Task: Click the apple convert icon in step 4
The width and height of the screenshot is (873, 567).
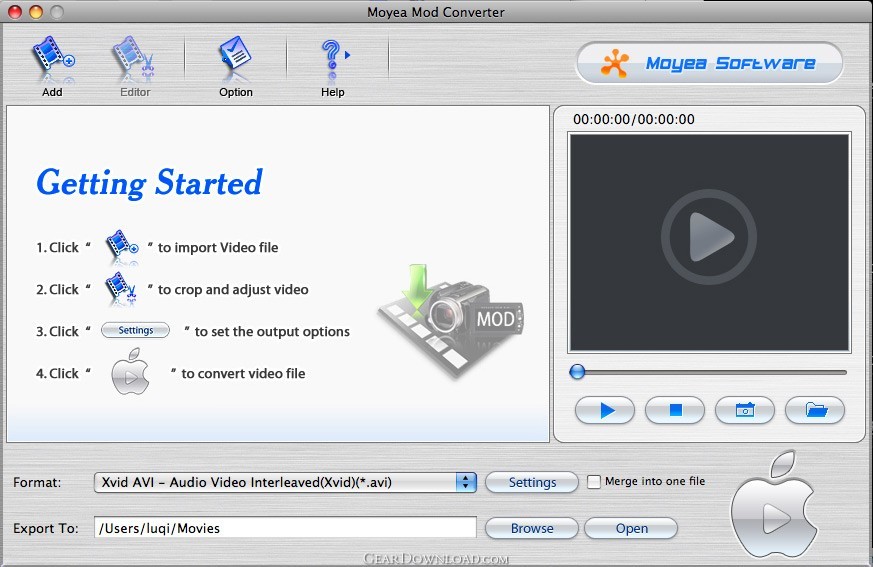Action: tap(130, 372)
